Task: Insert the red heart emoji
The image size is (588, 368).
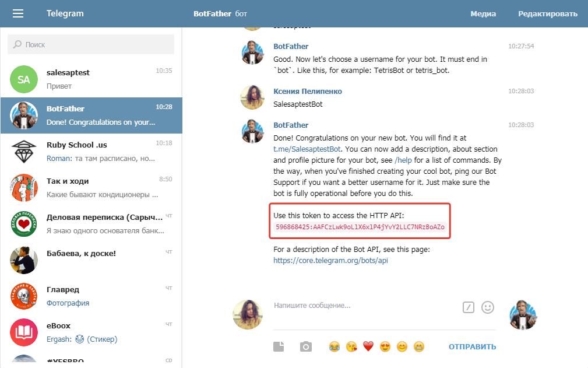Action: pos(368,347)
